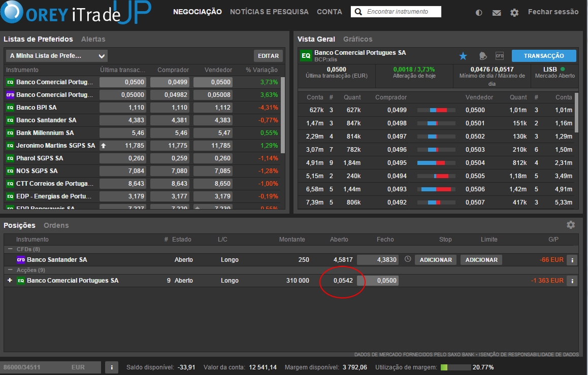
Task: Open platform settings gear in top bar
Action: click(514, 13)
